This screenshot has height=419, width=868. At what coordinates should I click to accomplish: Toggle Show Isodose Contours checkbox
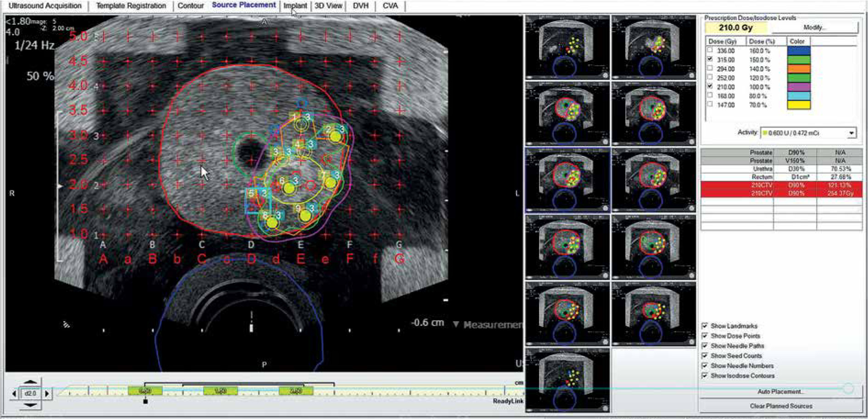705,376
